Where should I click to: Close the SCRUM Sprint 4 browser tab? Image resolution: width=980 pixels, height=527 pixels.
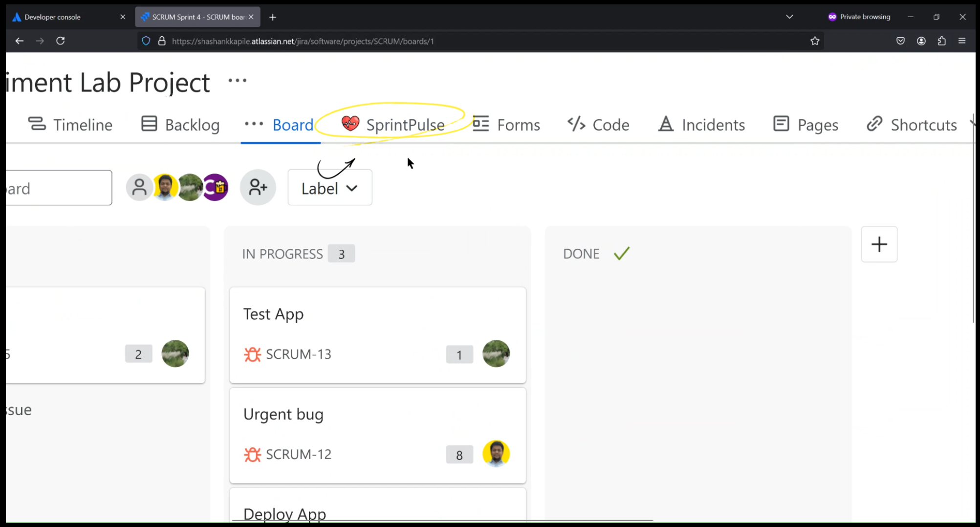click(251, 17)
